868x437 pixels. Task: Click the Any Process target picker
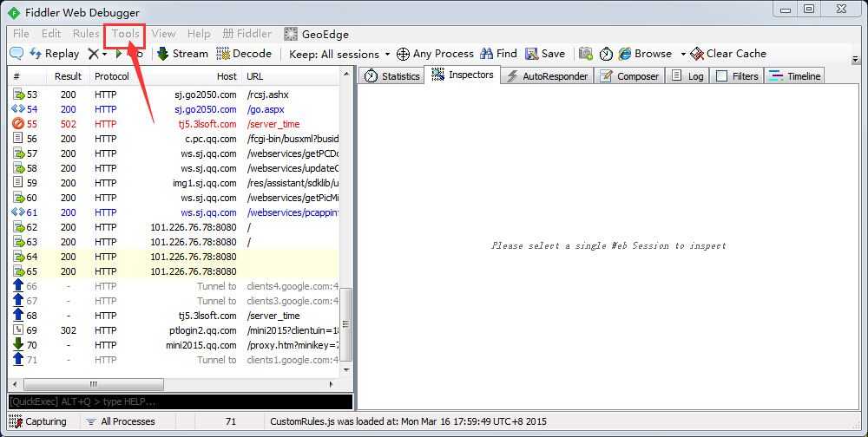[435, 54]
